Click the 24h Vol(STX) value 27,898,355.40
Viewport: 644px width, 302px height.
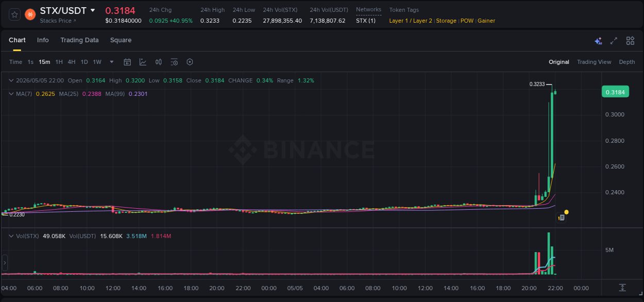click(x=282, y=21)
